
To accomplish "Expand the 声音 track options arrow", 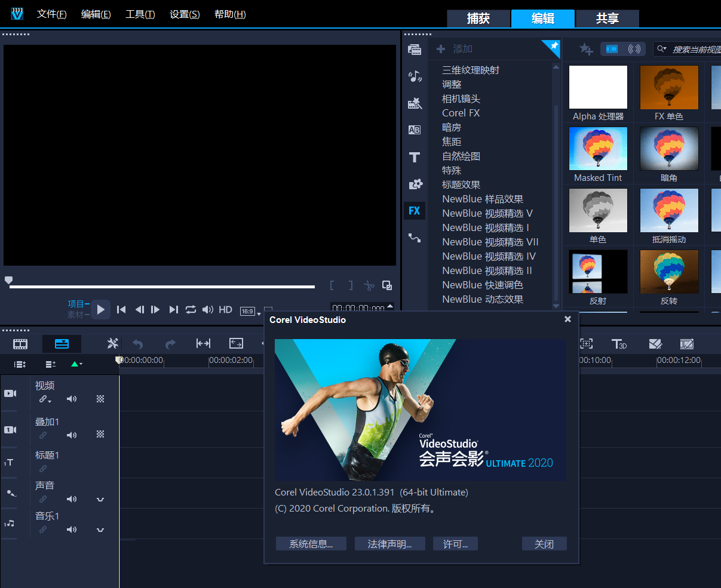I will [x=100, y=499].
